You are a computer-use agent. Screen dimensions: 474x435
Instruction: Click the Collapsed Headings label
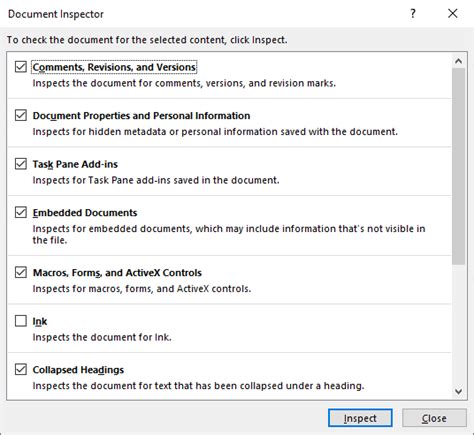pos(78,370)
